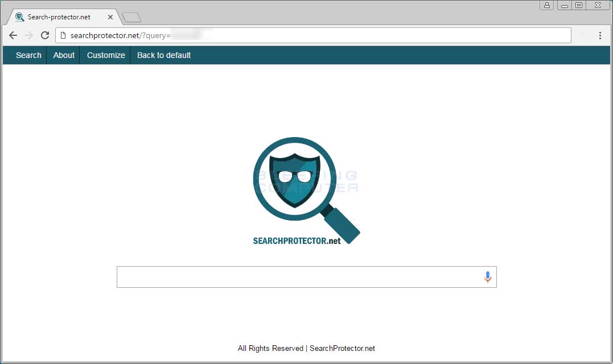Click the SearchProtector.net footer link
613x364 pixels.
coord(342,348)
